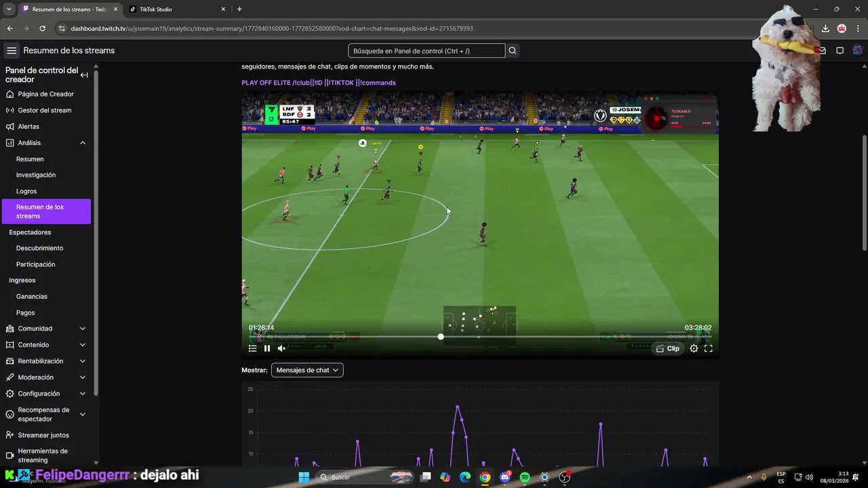Open the Chrome profile avatar
Image resolution: width=868 pixels, height=488 pixels.
[x=842, y=28]
